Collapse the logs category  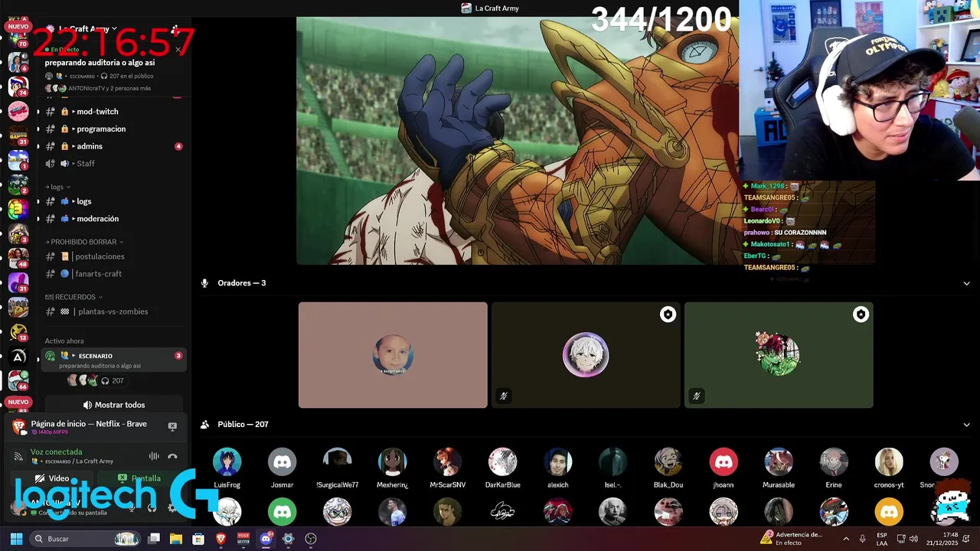point(58,187)
